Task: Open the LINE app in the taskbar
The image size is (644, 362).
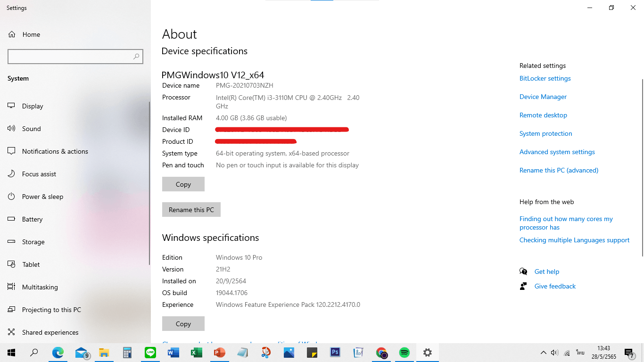Action: pyautogui.click(x=150, y=353)
